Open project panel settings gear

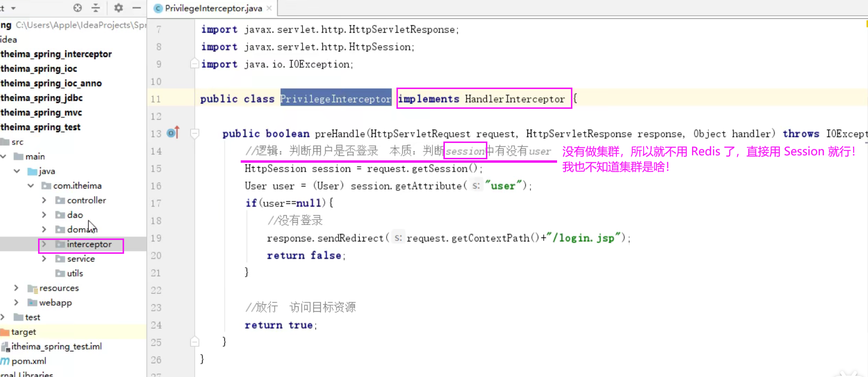(119, 8)
